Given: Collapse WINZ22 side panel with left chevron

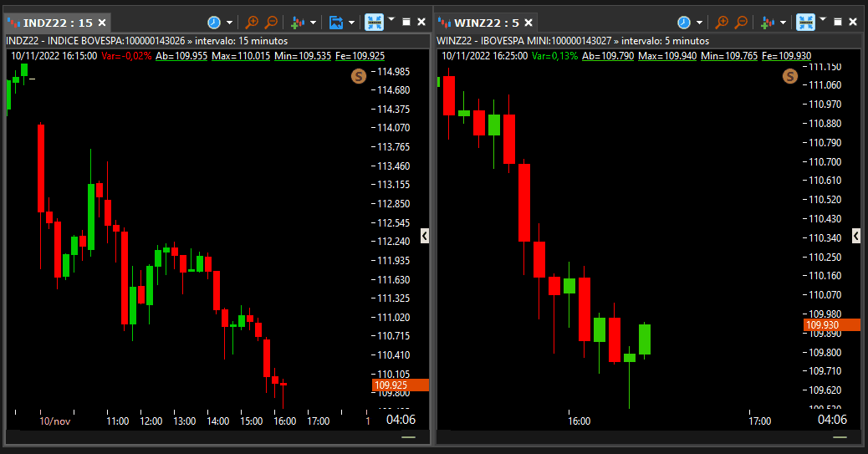Looking at the screenshot, I should coord(855,236).
